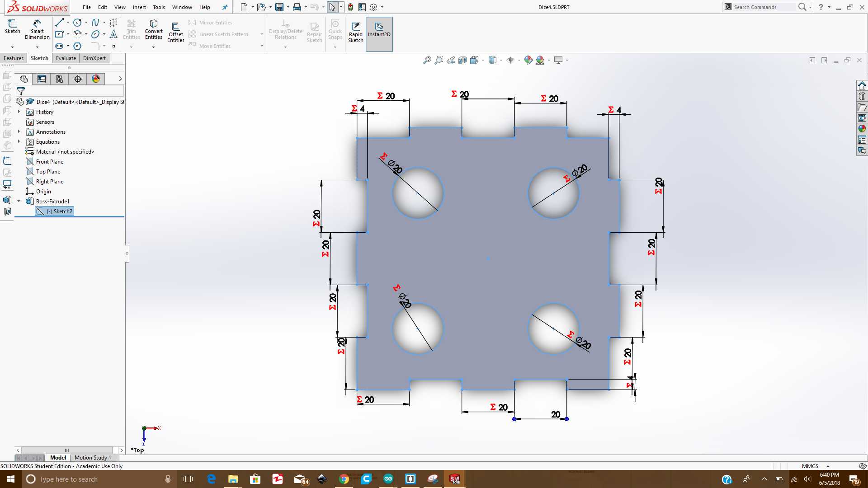This screenshot has height=488, width=868.
Task: Open the Design Library task pane icon
Action: coord(862,96)
